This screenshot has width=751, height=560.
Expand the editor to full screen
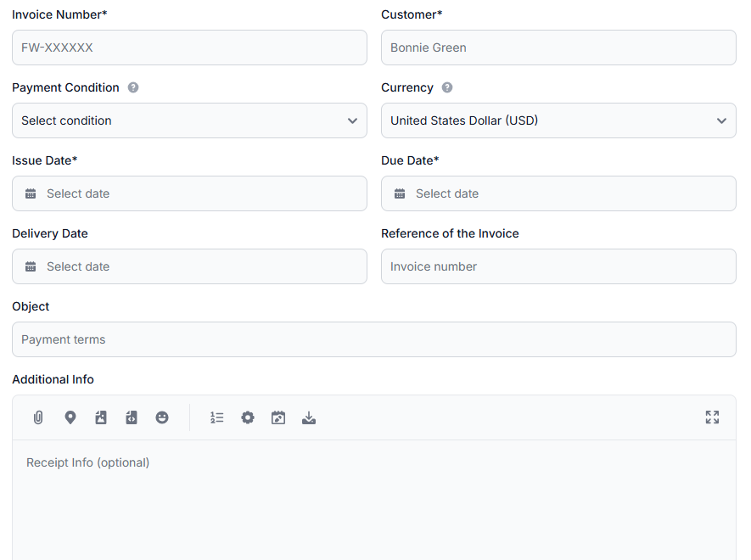pos(712,417)
